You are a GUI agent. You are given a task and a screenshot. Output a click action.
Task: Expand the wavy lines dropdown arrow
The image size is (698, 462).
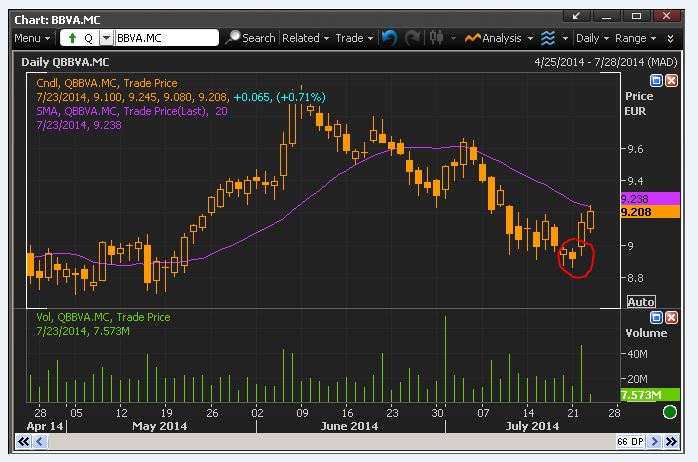click(565, 39)
